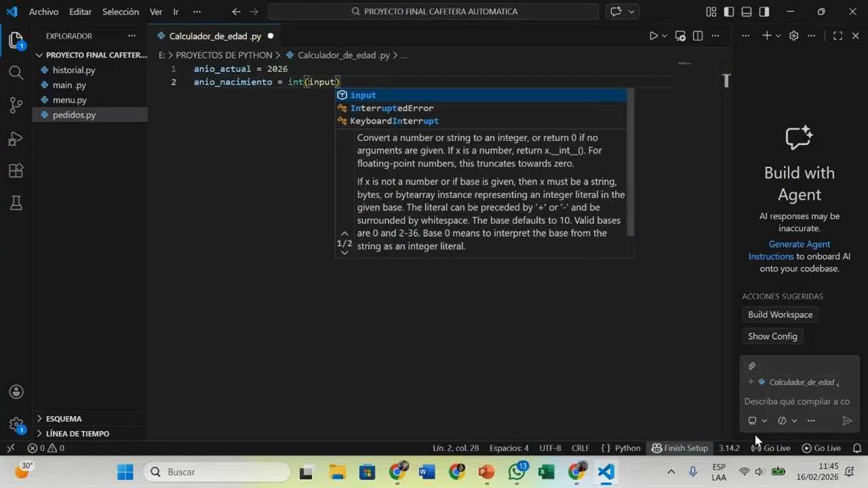Screen dimensions: 868x488
Task: Select the KeyboardInterrupt suggestion
Action: click(x=481, y=121)
